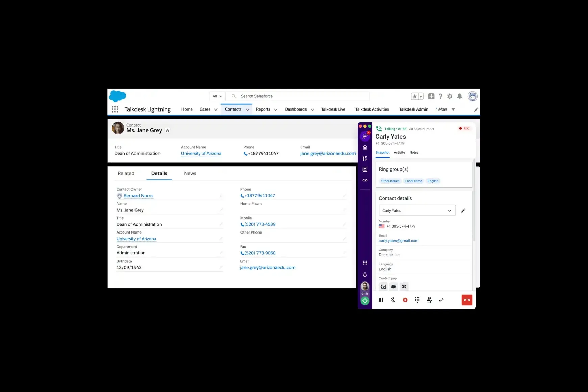
Task: Call +18779411047 from header Phone field
Action: pyautogui.click(x=261, y=153)
